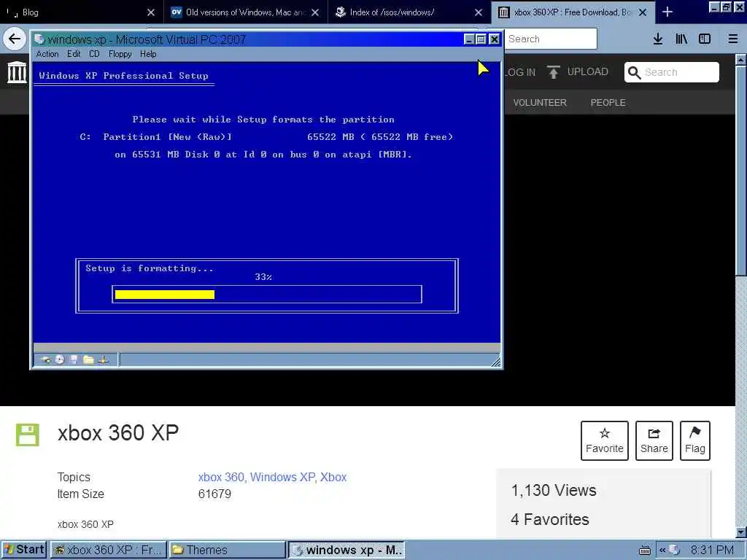Click the yellow formatting progress bar
The height and width of the screenshot is (560, 747).
(165, 295)
